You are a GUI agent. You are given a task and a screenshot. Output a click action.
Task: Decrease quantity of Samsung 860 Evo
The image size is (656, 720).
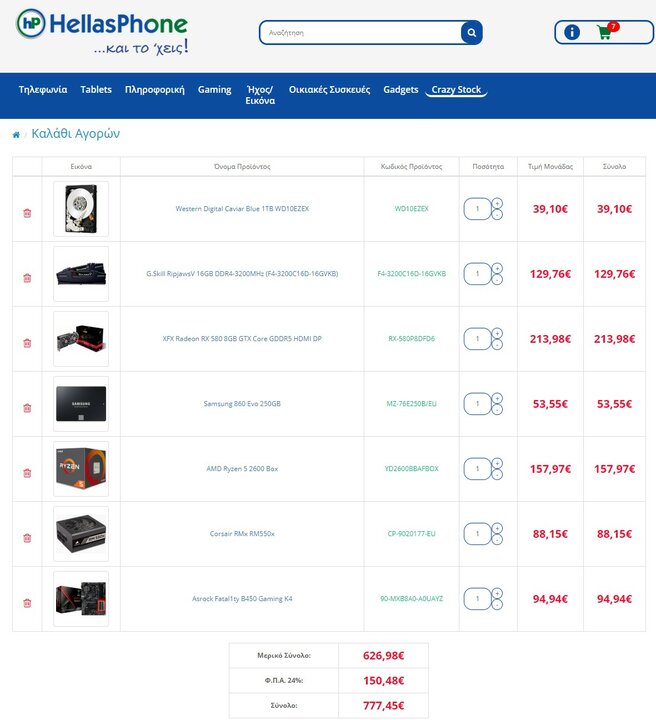pos(497,409)
